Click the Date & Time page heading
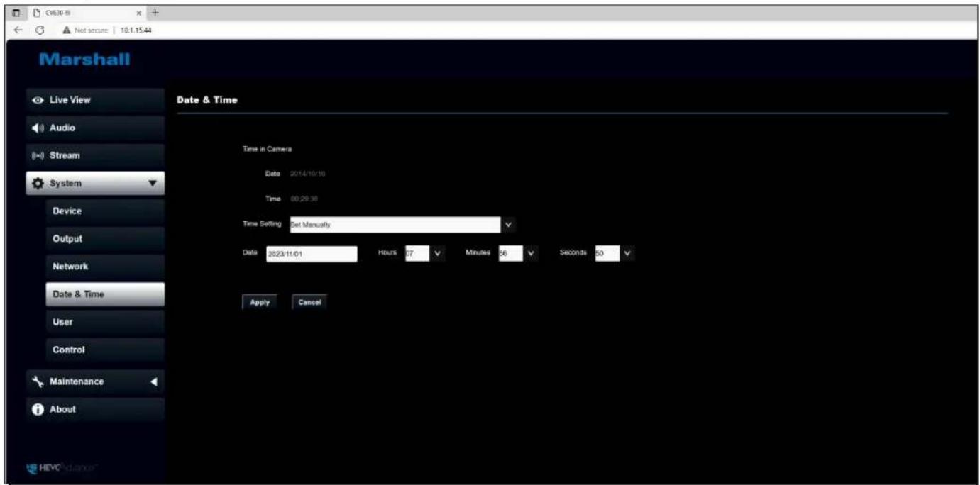The height and width of the screenshot is (485, 980). point(207,100)
